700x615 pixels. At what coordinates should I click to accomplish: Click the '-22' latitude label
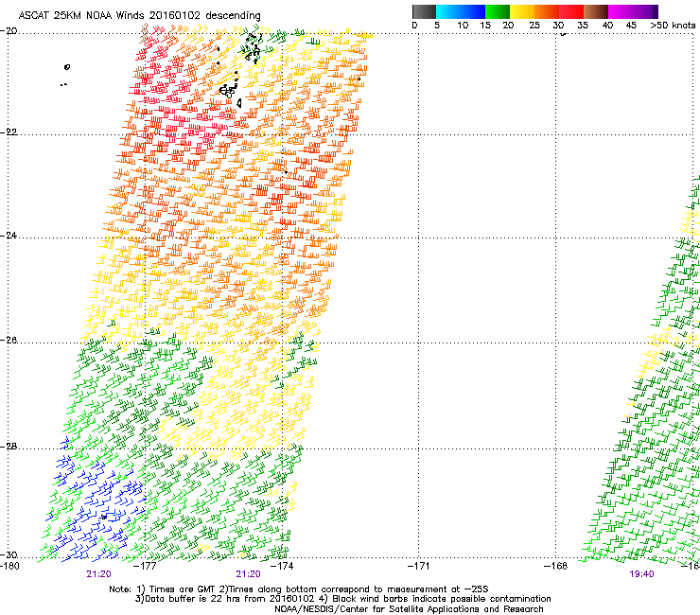pyautogui.click(x=9, y=132)
